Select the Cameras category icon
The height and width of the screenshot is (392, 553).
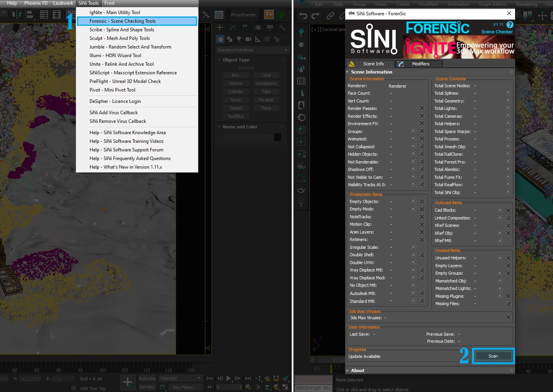pos(248,39)
